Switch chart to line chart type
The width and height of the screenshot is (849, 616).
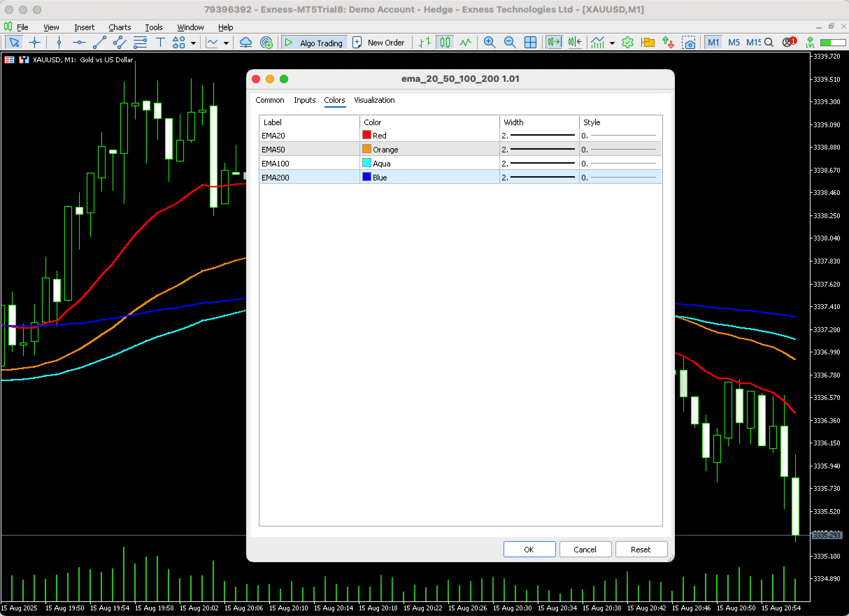465,43
